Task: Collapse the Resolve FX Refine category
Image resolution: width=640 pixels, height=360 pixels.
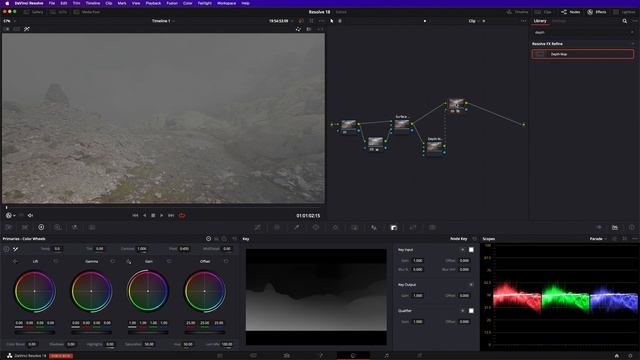Action: click(633, 44)
